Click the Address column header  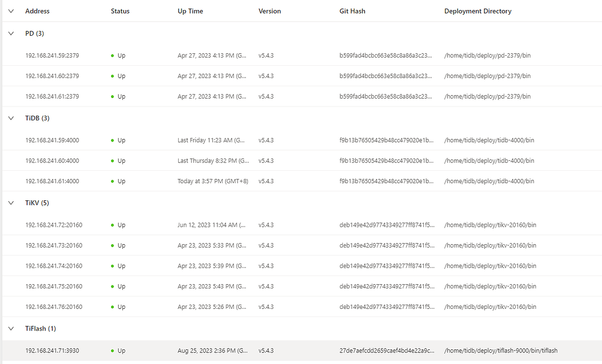click(x=38, y=11)
